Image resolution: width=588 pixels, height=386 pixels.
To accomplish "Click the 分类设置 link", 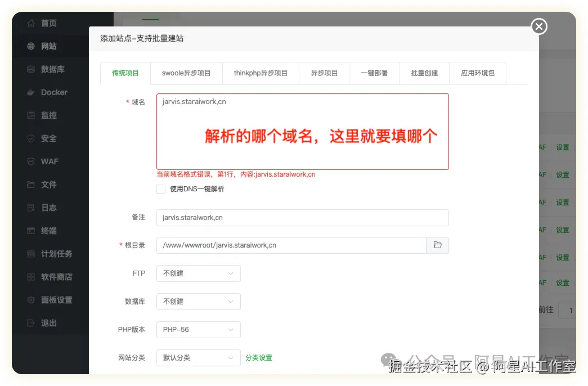I will pos(258,358).
